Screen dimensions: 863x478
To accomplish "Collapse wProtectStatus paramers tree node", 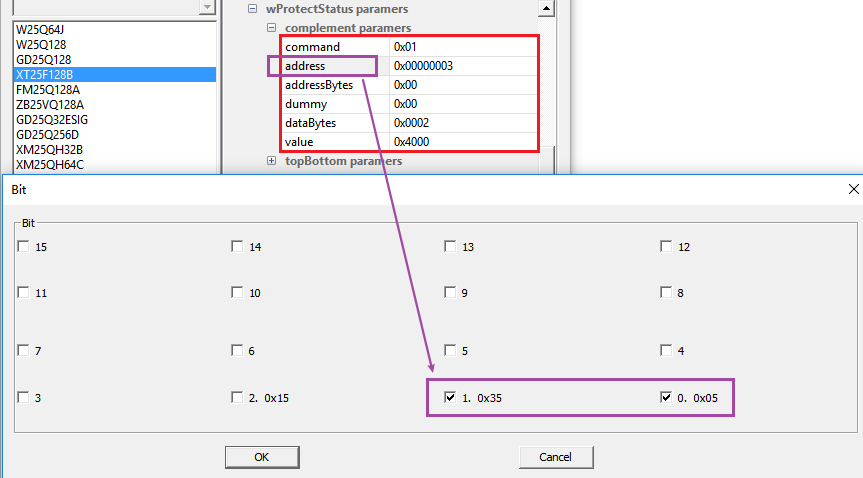I will tap(252, 9).
